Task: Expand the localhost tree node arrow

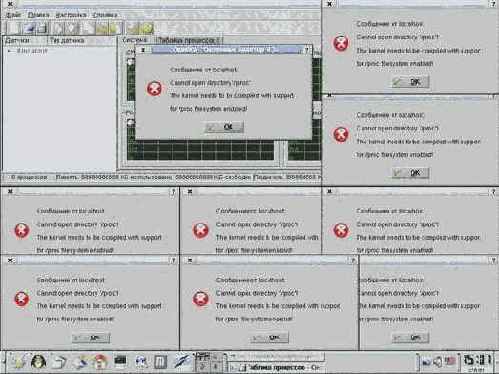Action: [x=10, y=51]
